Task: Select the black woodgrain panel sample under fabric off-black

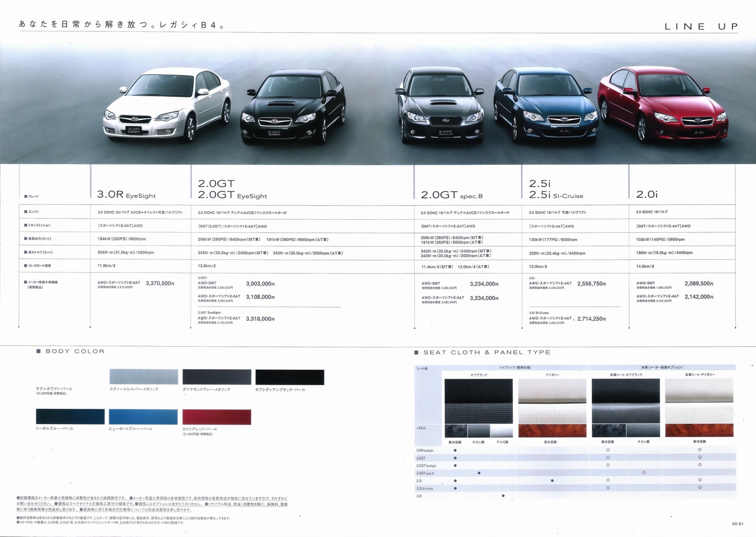Action: point(455,431)
